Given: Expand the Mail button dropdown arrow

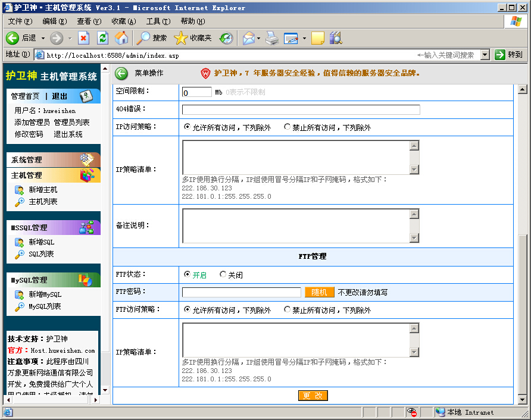Looking at the screenshot, I should point(258,38).
